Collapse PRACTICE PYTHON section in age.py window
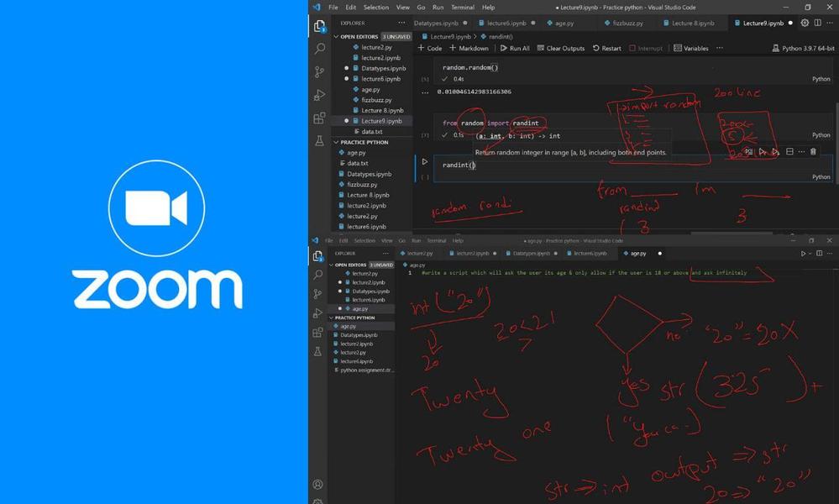 coord(331,318)
